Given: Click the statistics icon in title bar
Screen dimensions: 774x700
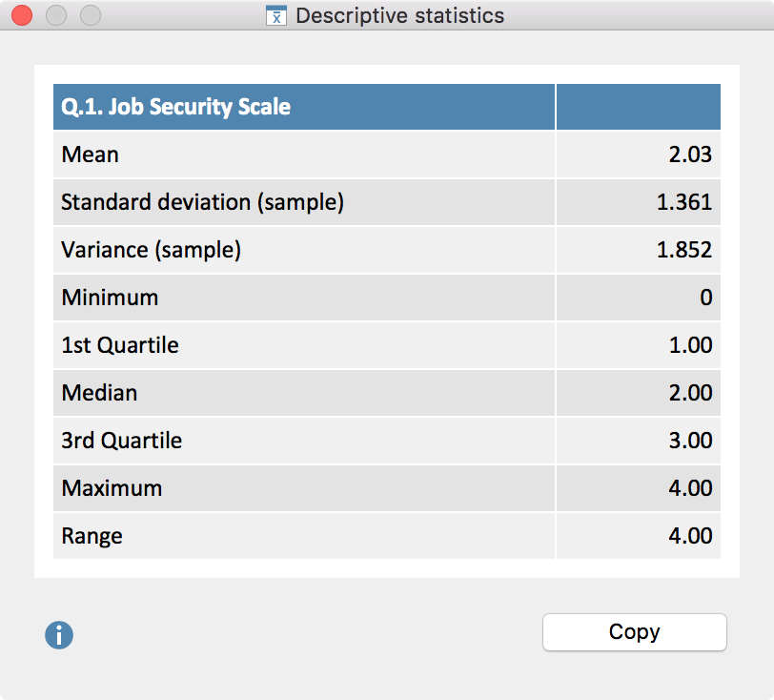Looking at the screenshot, I should [276, 16].
